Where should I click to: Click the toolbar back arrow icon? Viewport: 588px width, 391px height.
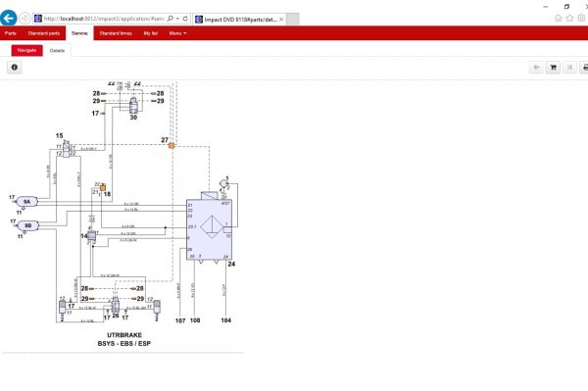tap(536, 68)
